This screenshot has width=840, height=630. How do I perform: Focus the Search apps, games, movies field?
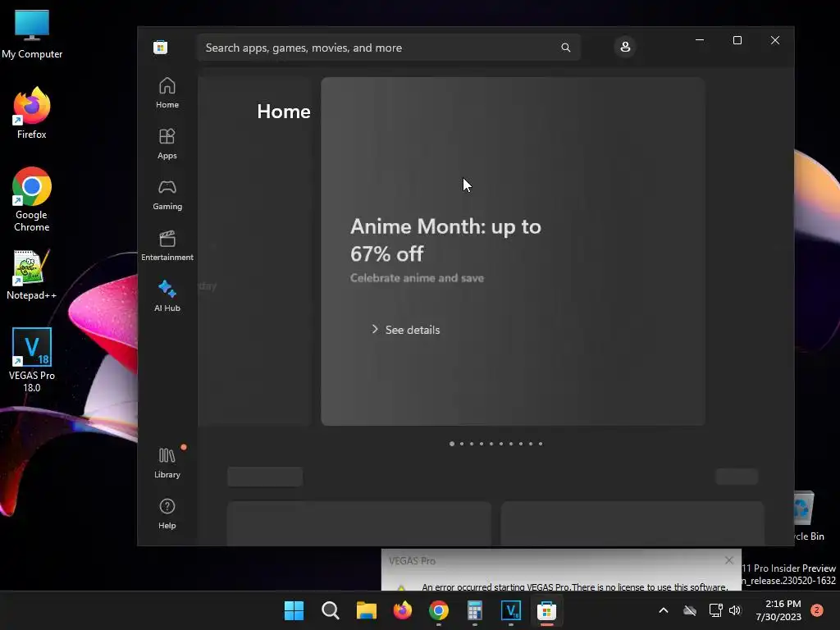388,48
